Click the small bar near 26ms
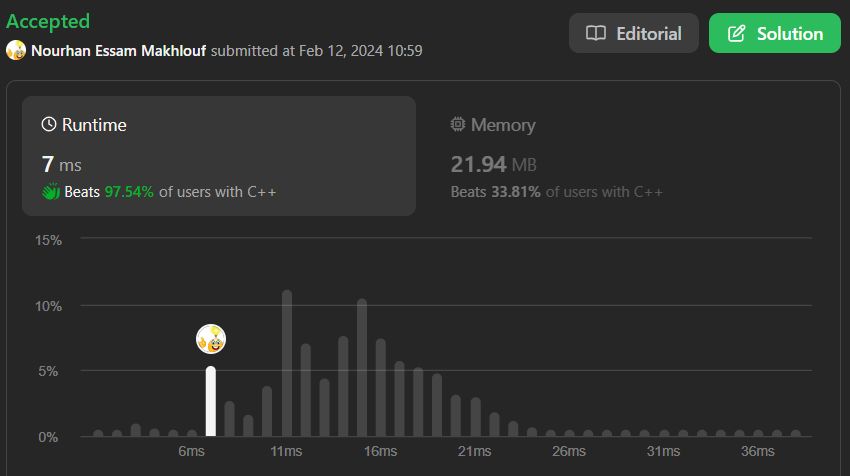 point(570,433)
